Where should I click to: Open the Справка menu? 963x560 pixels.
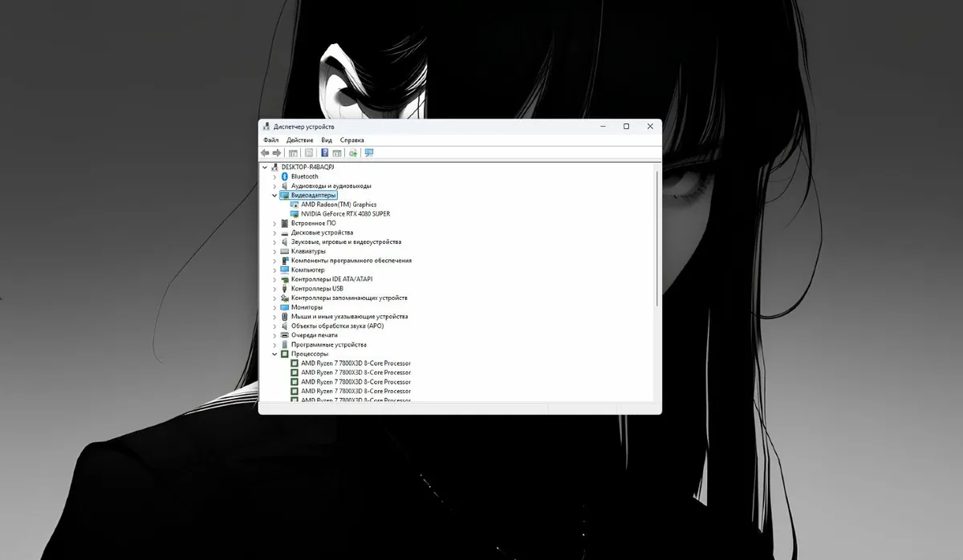pos(351,140)
